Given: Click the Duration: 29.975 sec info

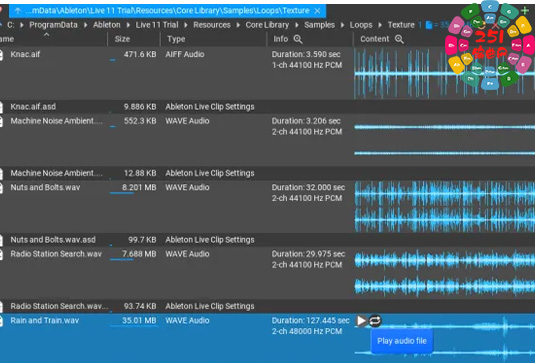Looking at the screenshot, I should coord(308,254).
